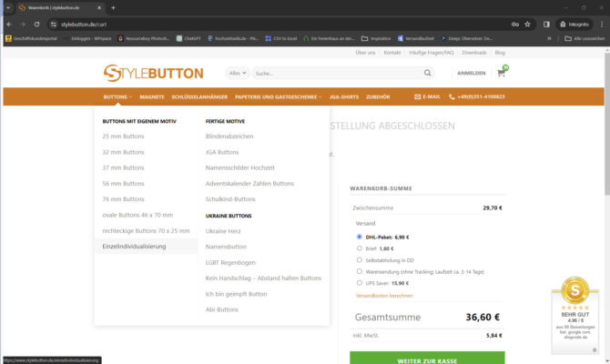Open Einzelindividualisierung menu entry

[x=134, y=246]
